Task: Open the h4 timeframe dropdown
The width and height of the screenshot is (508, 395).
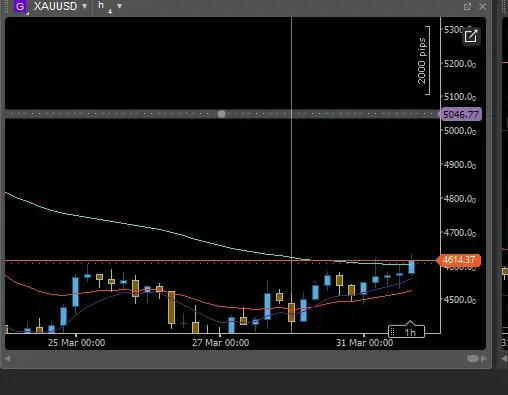Action: click(x=119, y=6)
